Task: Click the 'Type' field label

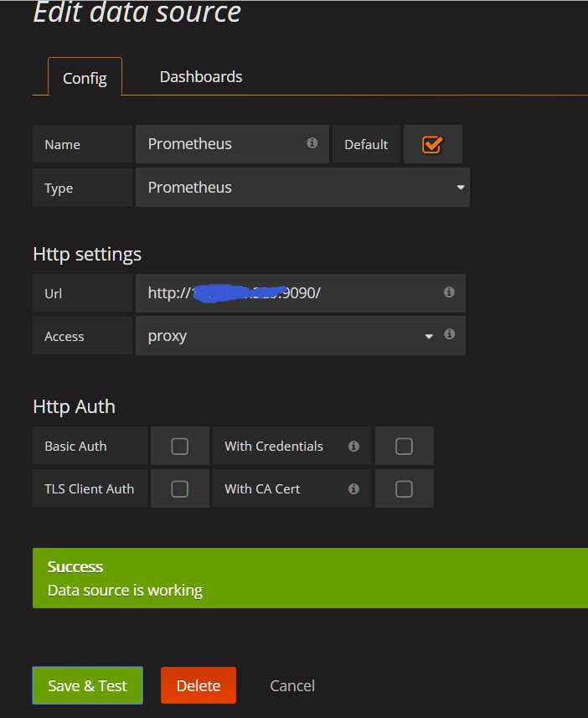Action: coord(59,189)
